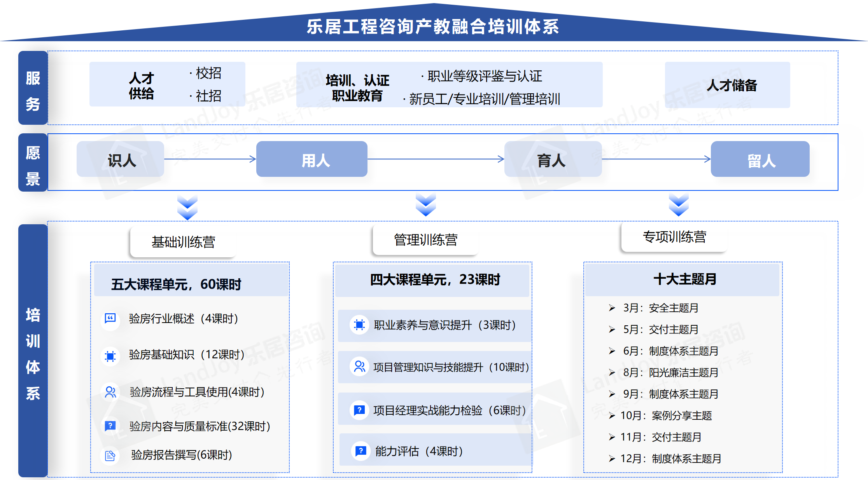Click the 培训体系 side label
The width and height of the screenshot is (868, 480).
33,351
